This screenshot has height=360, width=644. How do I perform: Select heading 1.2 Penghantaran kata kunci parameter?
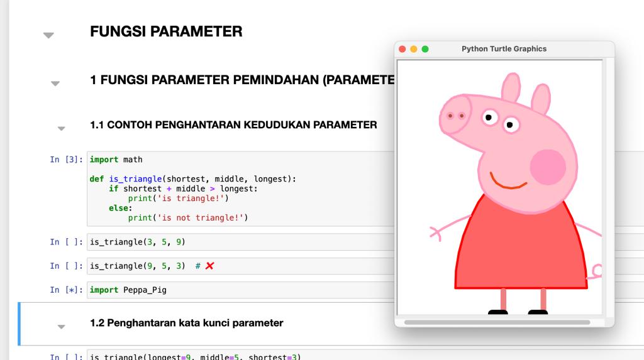(x=186, y=323)
